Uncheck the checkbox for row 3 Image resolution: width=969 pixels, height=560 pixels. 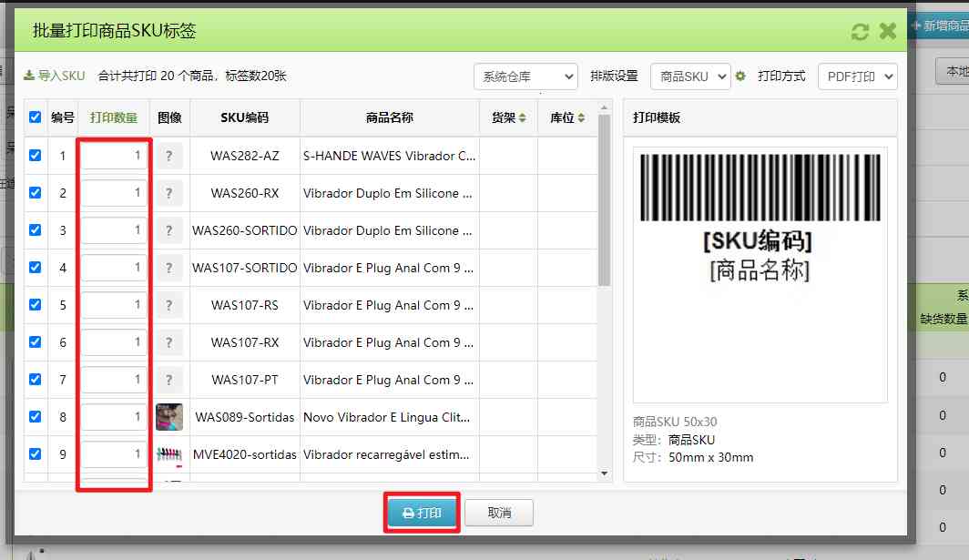(x=36, y=230)
